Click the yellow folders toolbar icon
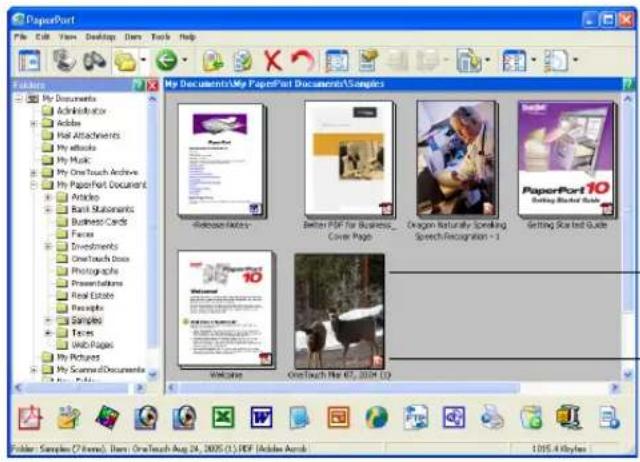This screenshot has height=462, width=640. point(125,60)
